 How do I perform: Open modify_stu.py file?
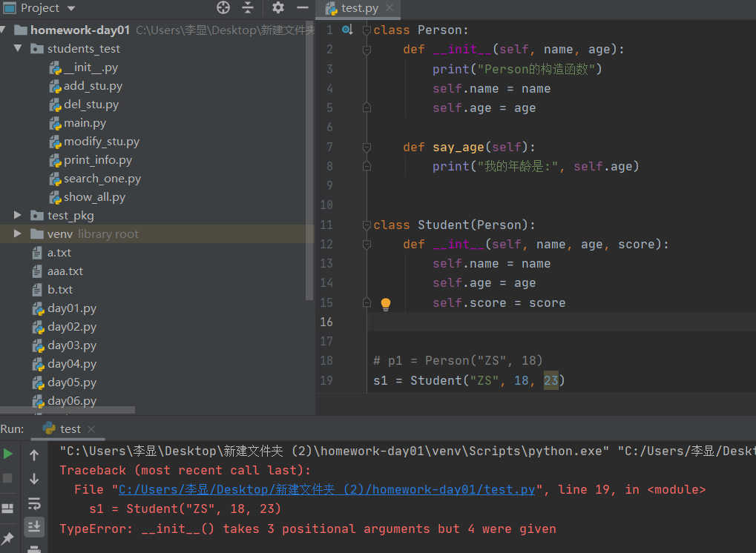[x=95, y=142]
